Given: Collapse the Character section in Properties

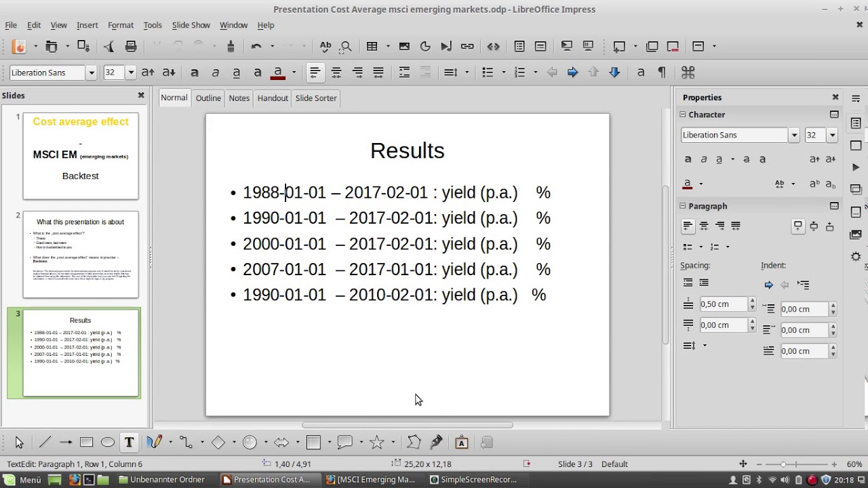Looking at the screenshot, I should (684, 115).
